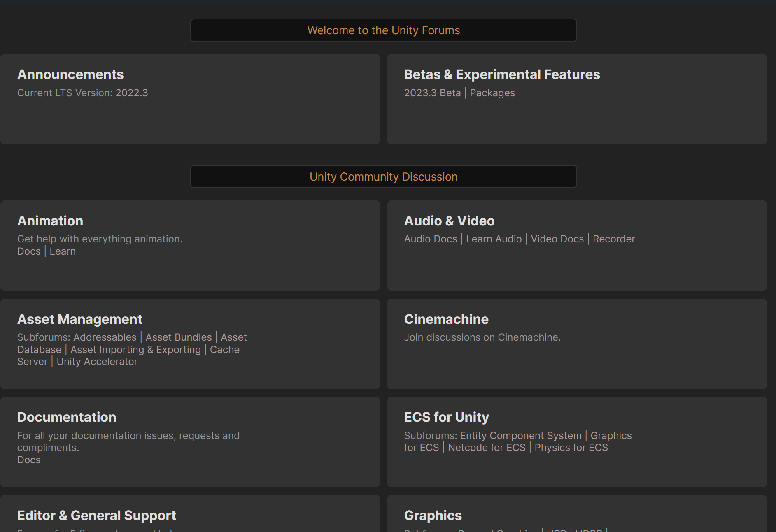Click the Audio Docs link

[431, 239]
